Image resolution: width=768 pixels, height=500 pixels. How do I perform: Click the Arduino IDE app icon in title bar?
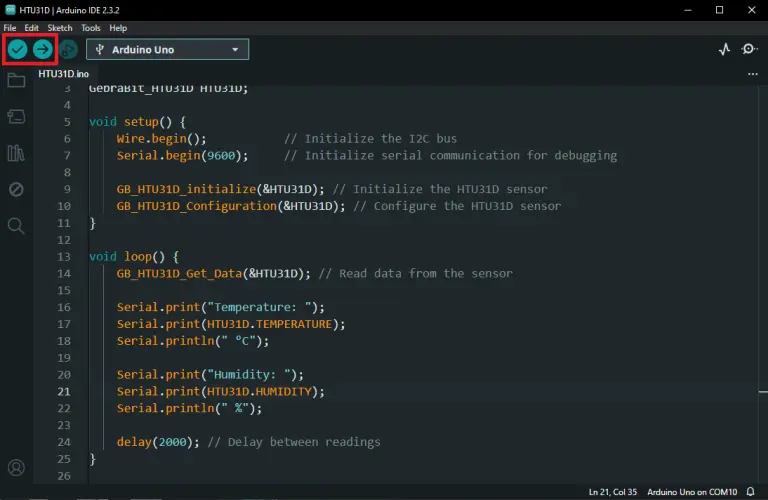coord(10,10)
